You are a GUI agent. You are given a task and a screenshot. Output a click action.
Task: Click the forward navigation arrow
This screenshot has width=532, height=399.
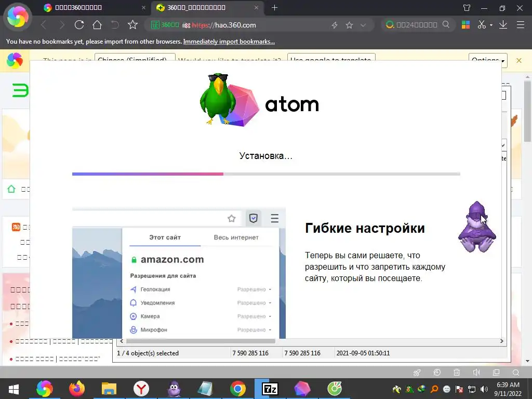click(x=61, y=25)
